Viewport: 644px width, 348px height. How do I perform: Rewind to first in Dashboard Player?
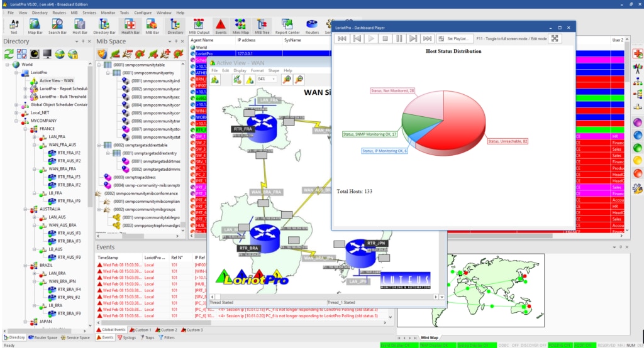pyautogui.click(x=341, y=38)
